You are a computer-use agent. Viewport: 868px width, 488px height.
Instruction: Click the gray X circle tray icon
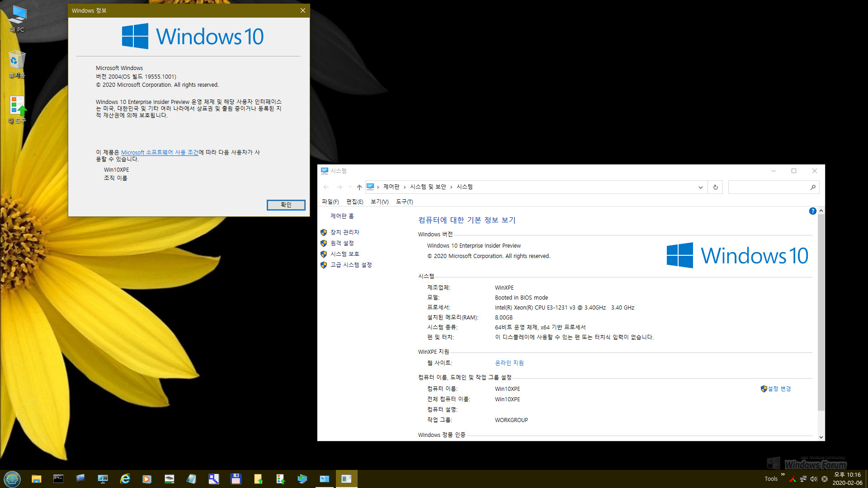click(825, 479)
